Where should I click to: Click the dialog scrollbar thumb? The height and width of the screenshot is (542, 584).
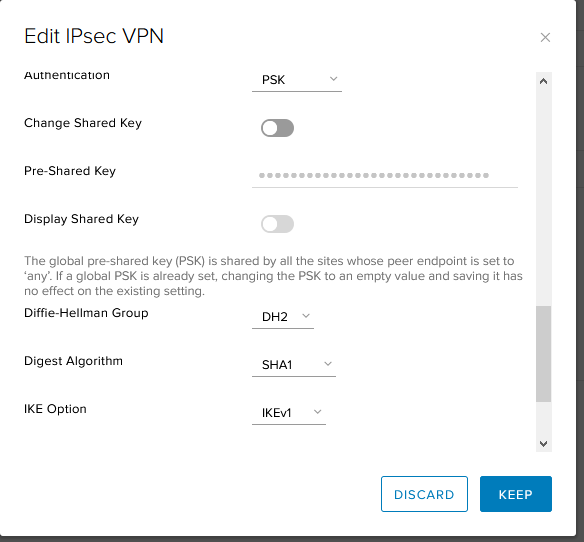[x=543, y=354]
